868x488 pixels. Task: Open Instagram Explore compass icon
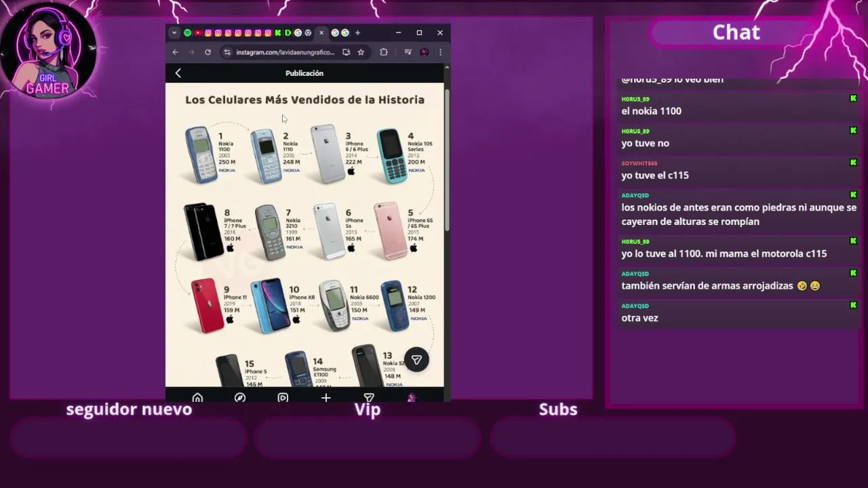240,398
